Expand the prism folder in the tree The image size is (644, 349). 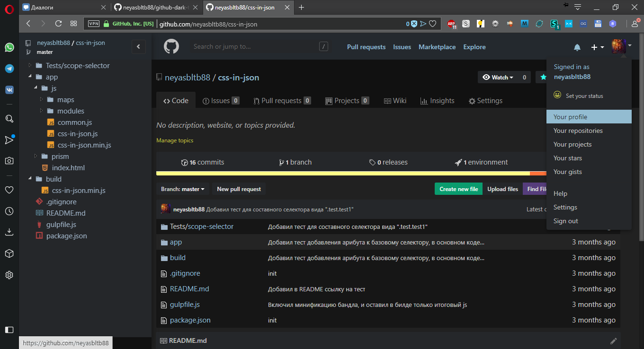[x=36, y=157]
